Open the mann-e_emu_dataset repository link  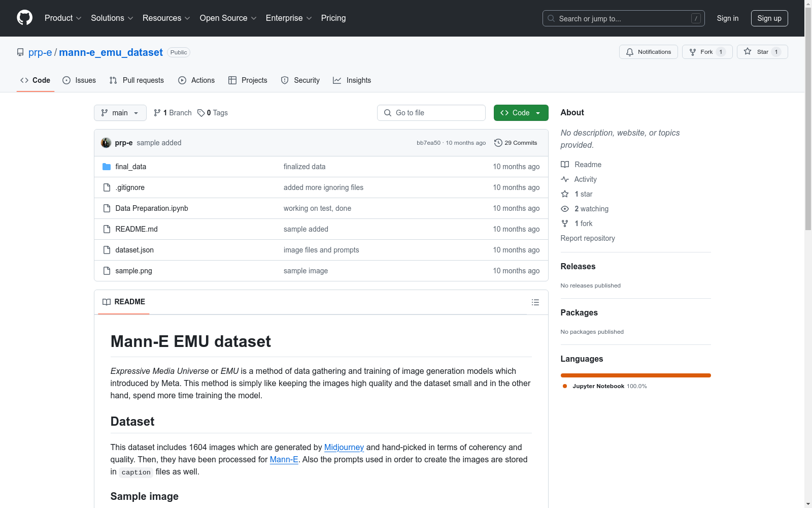point(111,52)
